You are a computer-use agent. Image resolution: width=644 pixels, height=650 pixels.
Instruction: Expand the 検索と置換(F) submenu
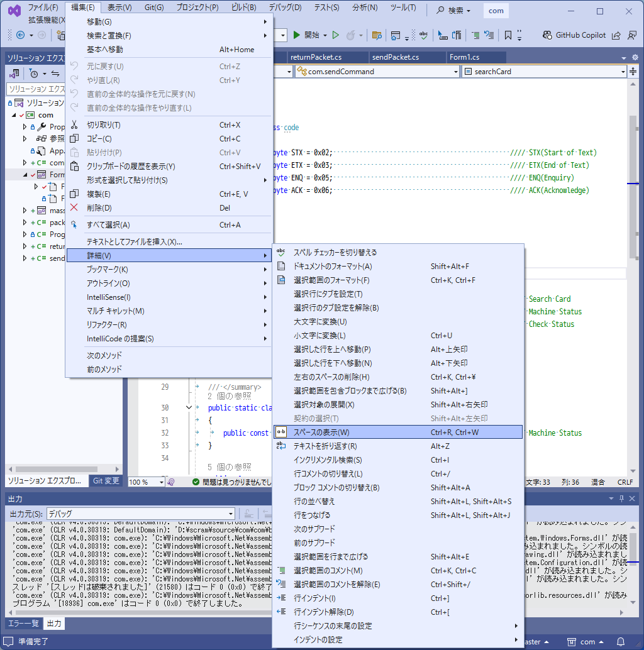coord(169,36)
